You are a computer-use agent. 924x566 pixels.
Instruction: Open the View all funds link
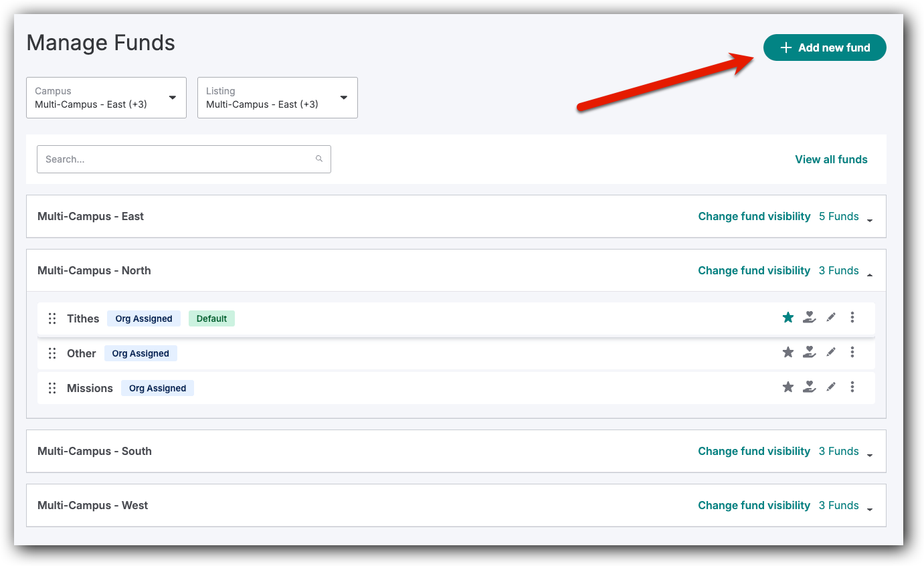831,159
